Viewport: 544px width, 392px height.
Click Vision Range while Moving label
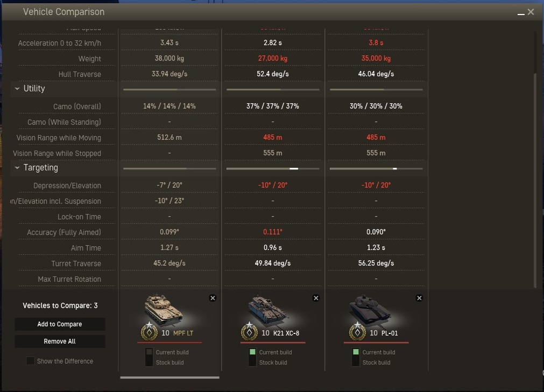coord(59,138)
